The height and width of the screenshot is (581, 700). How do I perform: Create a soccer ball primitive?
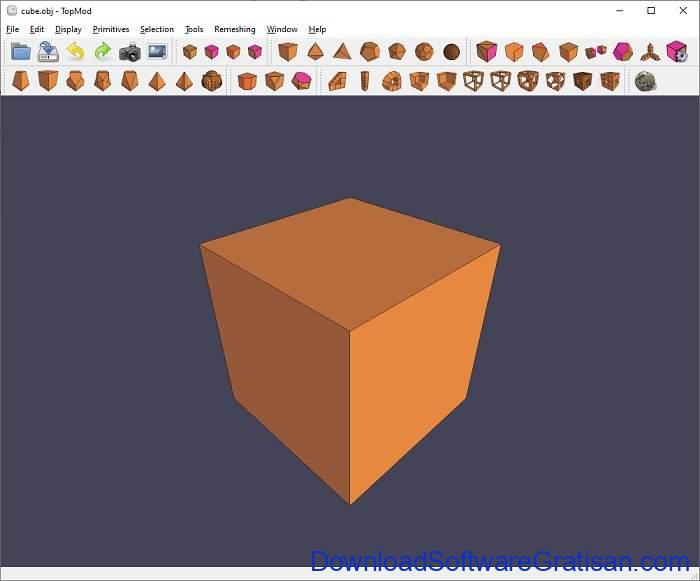tap(424, 52)
